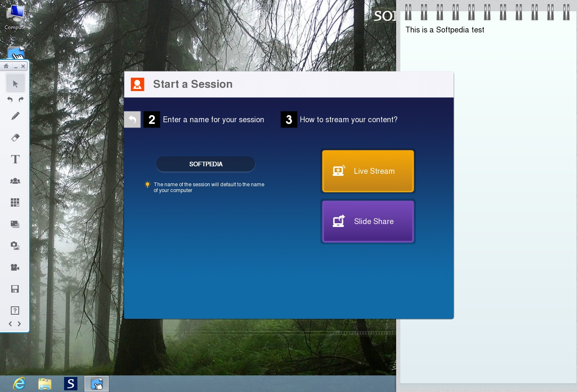The image size is (578, 392).
Task: Click the lightbulb hint icon
Action: 147,185
